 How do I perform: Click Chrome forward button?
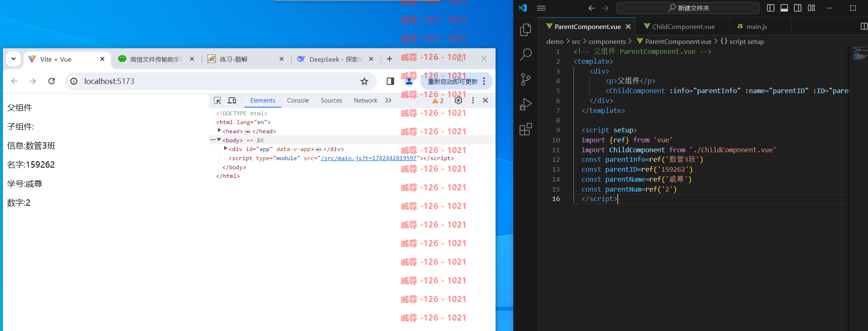pyautogui.click(x=33, y=81)
